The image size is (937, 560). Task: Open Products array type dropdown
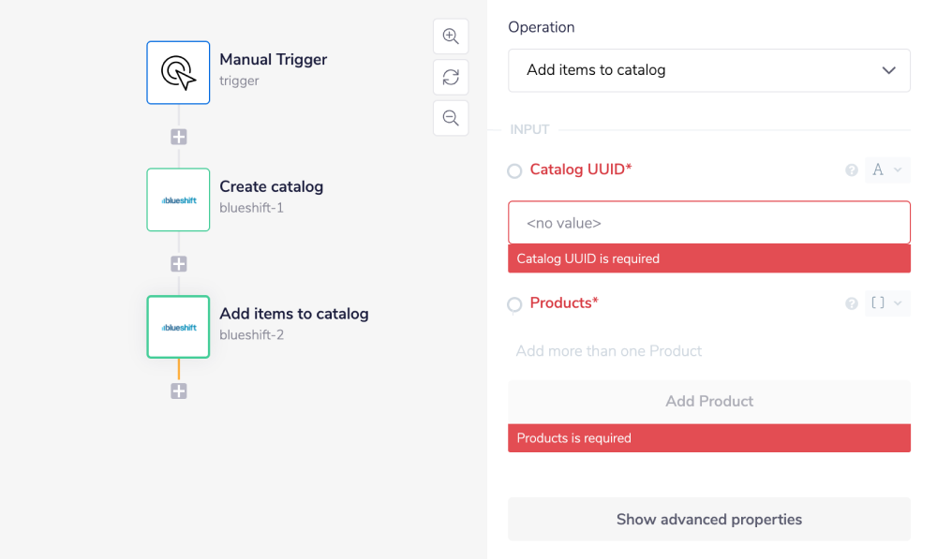(886, 303)
